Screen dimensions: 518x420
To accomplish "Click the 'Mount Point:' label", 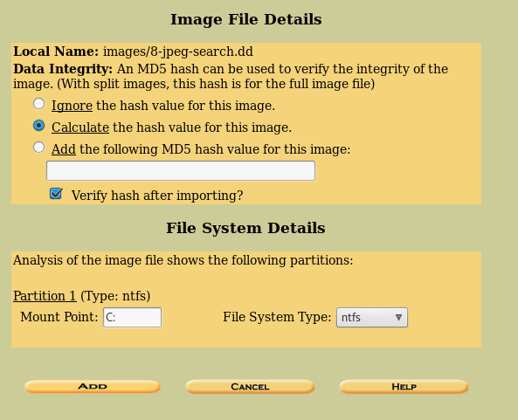I will (59, 317).
